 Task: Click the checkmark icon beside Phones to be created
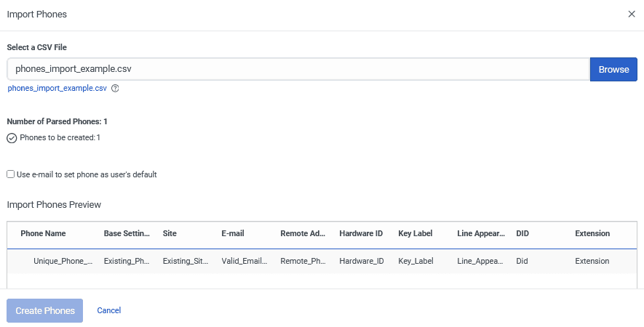tap(12, 138)
